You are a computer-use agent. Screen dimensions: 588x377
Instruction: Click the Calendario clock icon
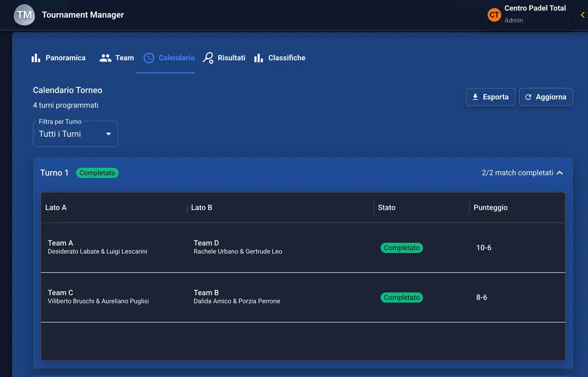149,58
